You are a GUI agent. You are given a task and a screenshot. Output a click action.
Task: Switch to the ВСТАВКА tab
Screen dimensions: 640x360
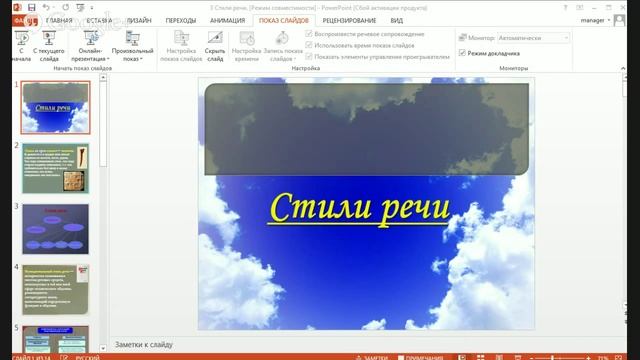click(x=99, y=20)
